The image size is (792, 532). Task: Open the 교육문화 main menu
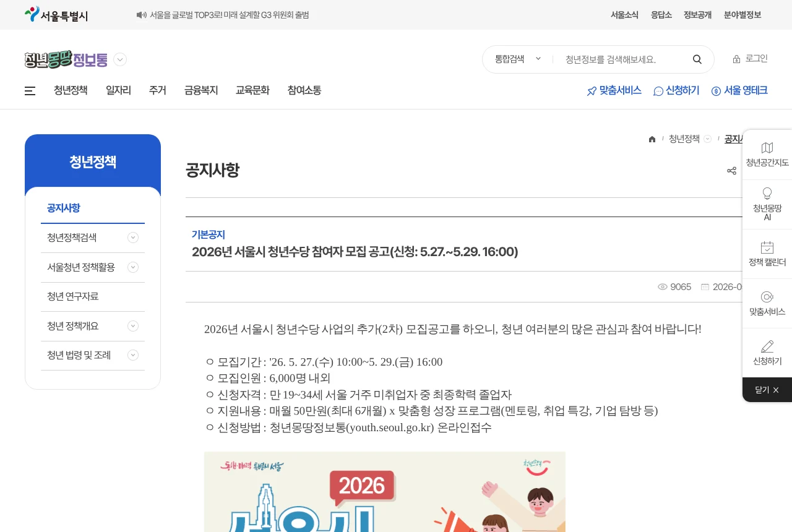pos(252,90)
